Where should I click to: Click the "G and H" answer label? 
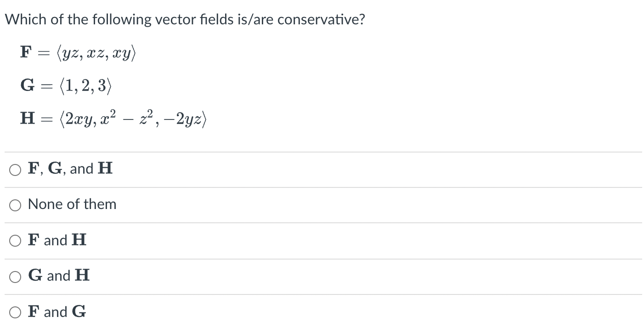click(x=59, y=276)
